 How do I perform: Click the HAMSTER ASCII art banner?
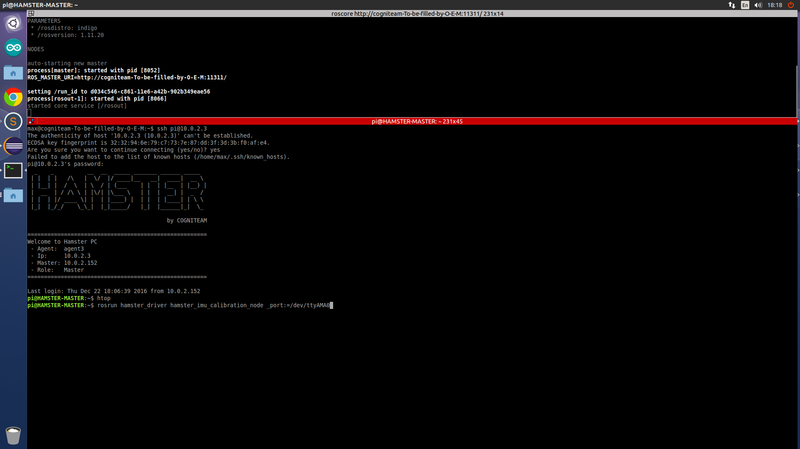click(117, 192)
